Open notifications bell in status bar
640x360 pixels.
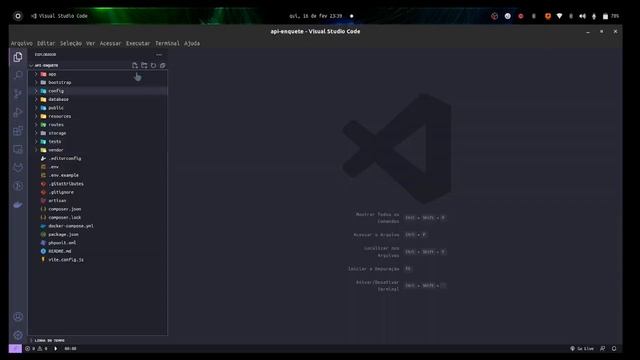click(614, 349)
